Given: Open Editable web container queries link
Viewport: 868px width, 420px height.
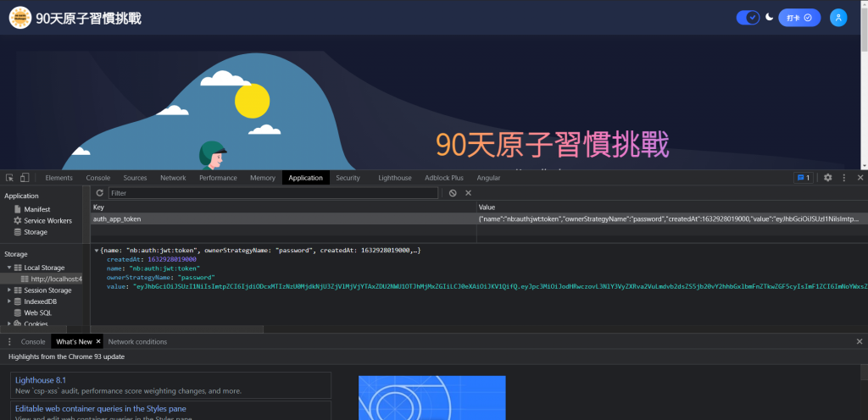Looking at the screenshot, I should point(101,409).
